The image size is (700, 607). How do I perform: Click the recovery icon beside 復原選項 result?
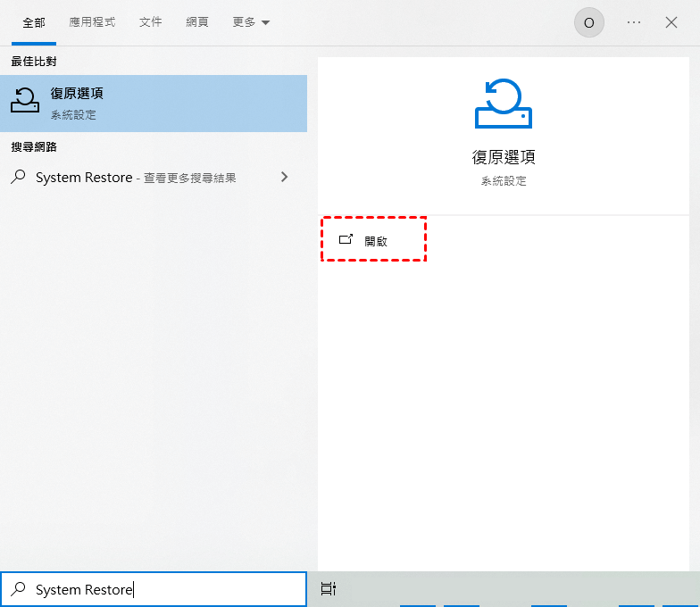pyautogui.click(x=25, y=100)
